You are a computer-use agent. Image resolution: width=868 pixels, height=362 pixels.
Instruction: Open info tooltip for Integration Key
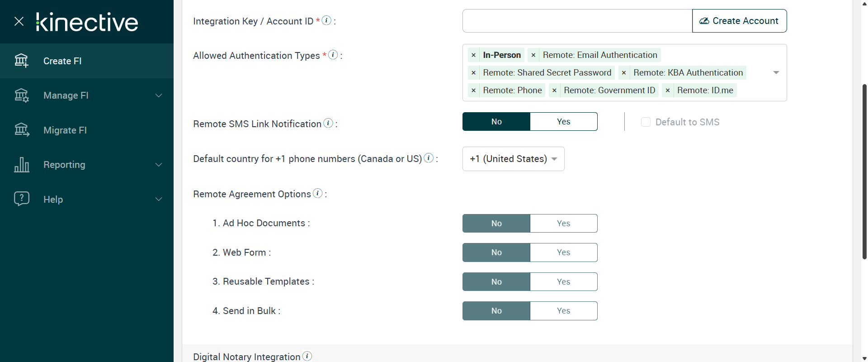click(x=326, y=20)
